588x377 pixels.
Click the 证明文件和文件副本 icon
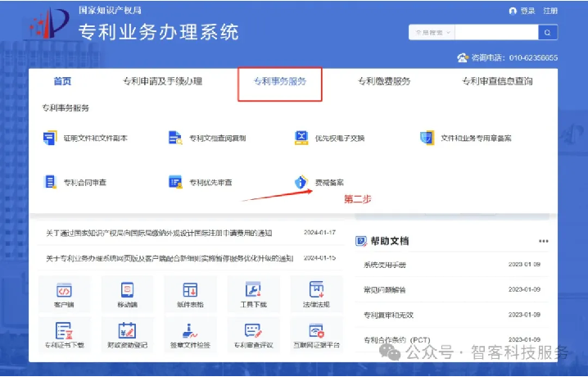50,138
